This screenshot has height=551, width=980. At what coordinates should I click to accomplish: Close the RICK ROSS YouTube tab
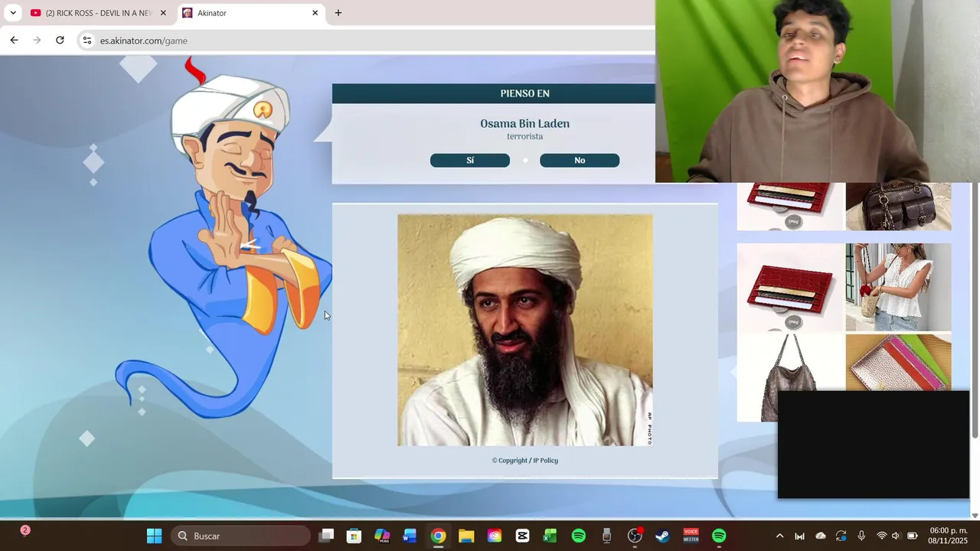click(163, 13)
